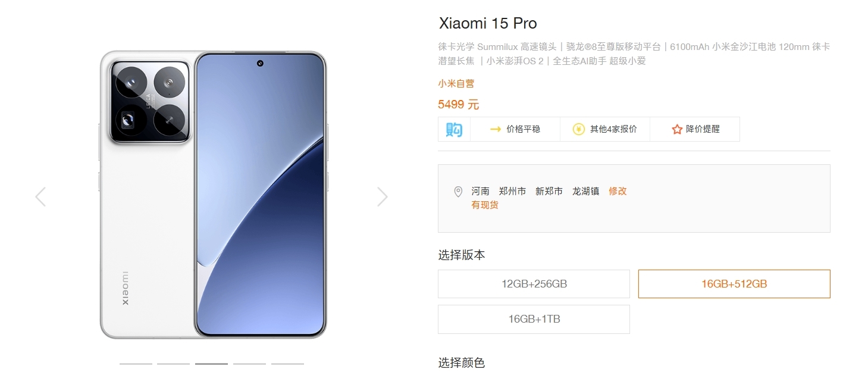Jump to first image indicator bar
868x375 pixels.
[x=136, y=364]
